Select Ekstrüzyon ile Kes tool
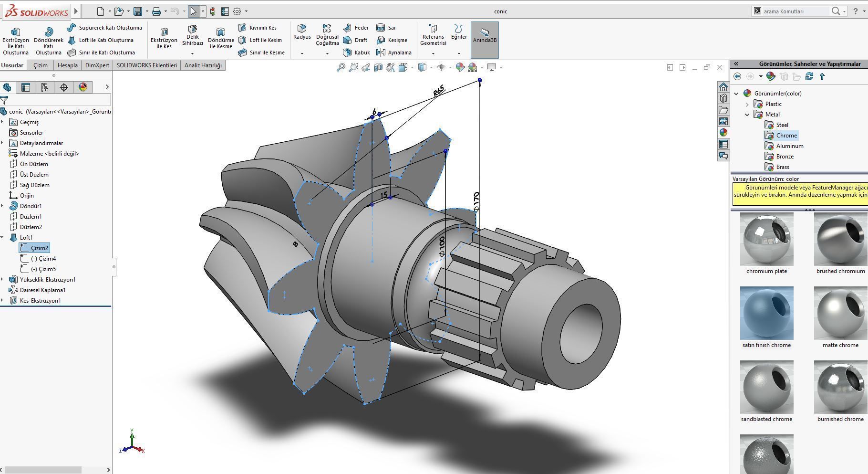Screen dimensions: 868x474 coord(164,38)
